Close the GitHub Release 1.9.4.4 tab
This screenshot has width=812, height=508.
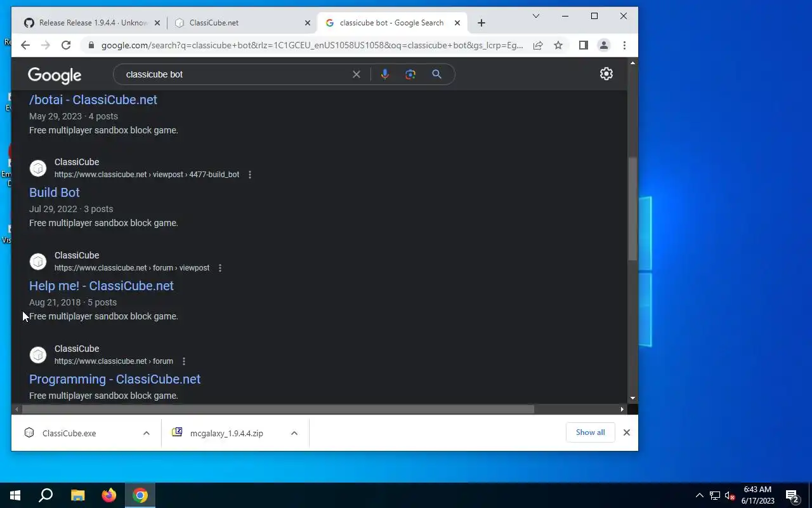tap(157, 23)
